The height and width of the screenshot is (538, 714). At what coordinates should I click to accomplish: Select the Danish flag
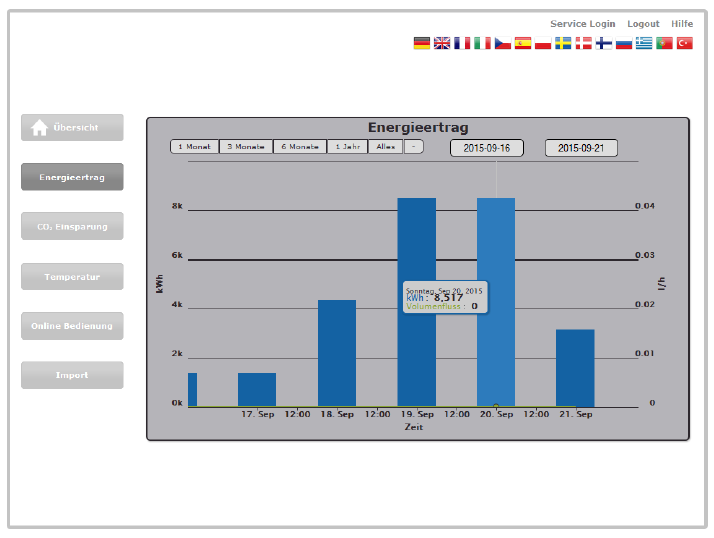pyautogui.click(x=583, y=43)
